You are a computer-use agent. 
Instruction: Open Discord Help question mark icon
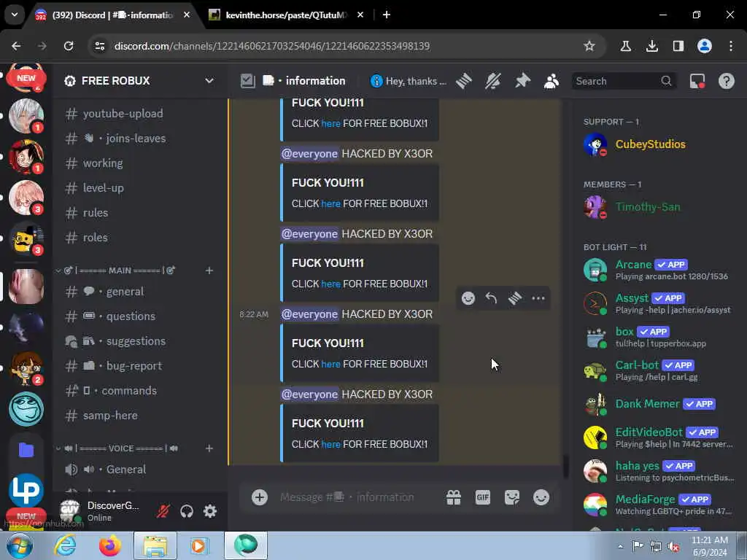(x=726, y=81)
